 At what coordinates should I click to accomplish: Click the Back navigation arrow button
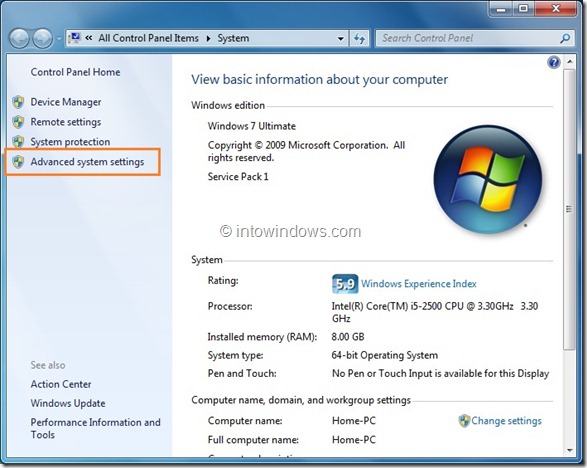(x=19, y=38)
